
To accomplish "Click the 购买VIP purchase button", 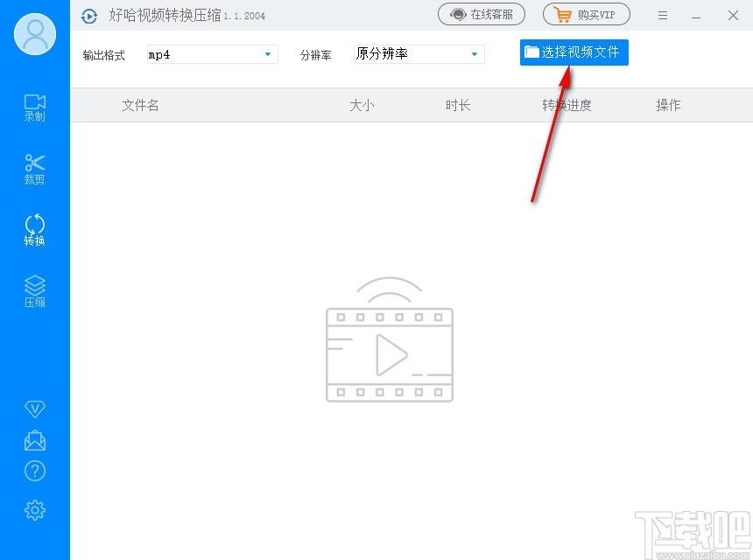I will 586,15.
